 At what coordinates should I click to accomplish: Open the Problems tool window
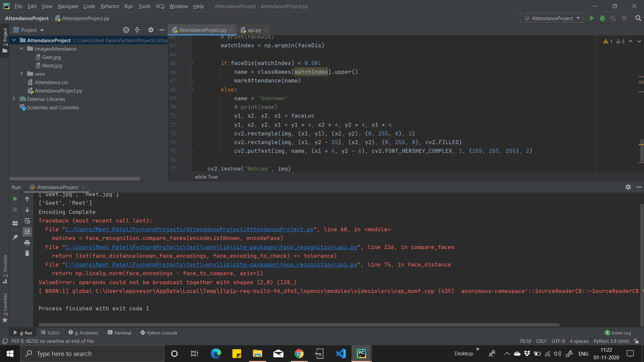click(83, 333)
